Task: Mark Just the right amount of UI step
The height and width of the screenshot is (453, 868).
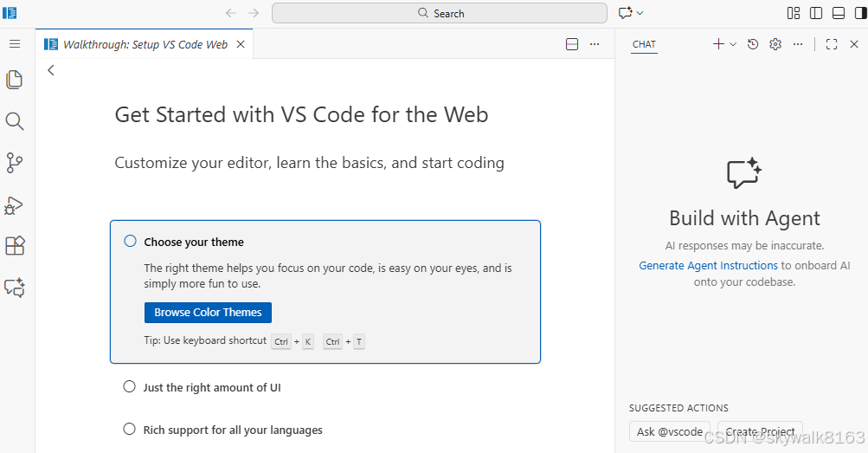Action: [129, 386]
